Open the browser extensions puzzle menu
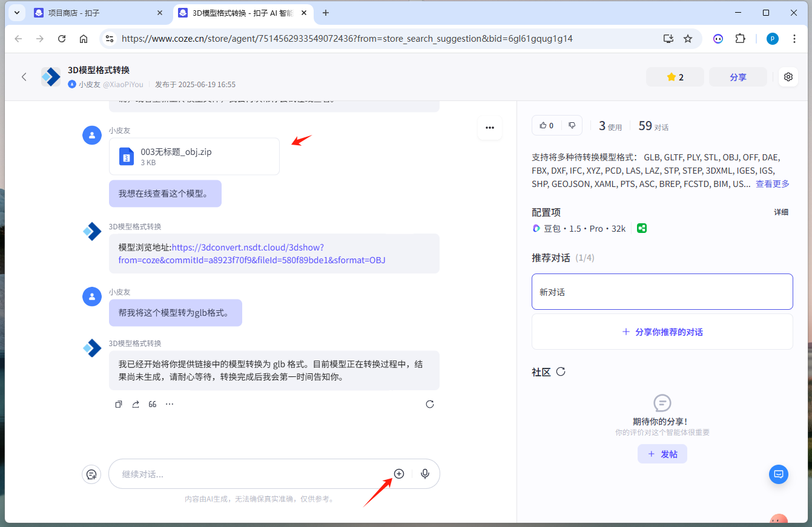 coord(740,39)
